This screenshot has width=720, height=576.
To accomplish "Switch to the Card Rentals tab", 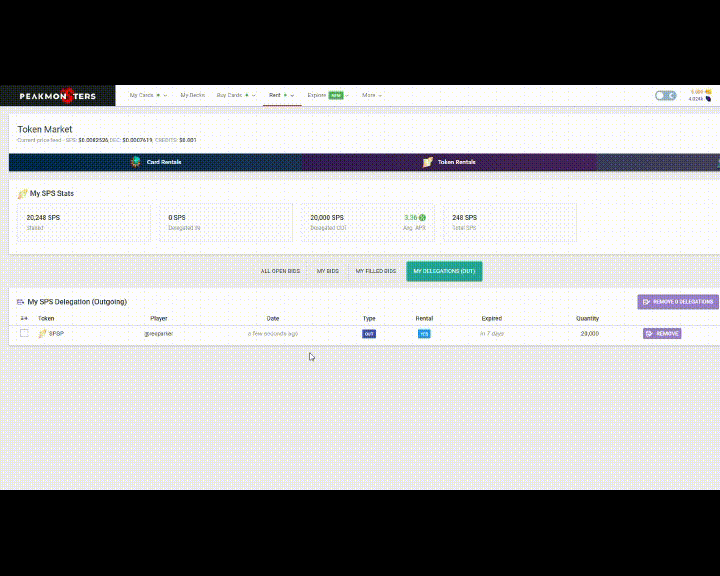I will [156, 162].
